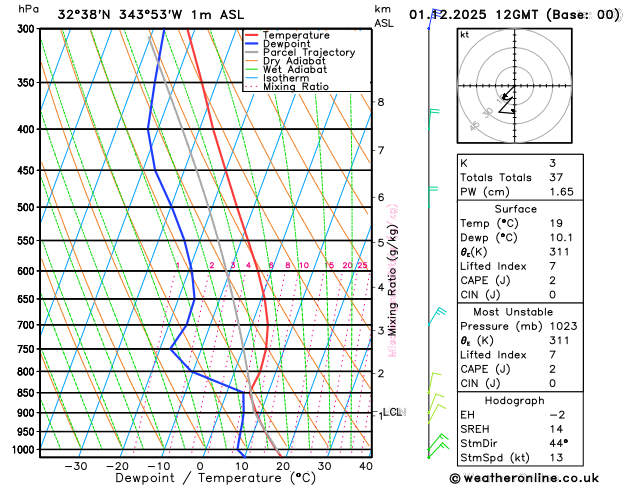The width and height of the screenshot is (629, 486).
Task: Click the 0 temperature axis tick label
Action: coord(200,466)
